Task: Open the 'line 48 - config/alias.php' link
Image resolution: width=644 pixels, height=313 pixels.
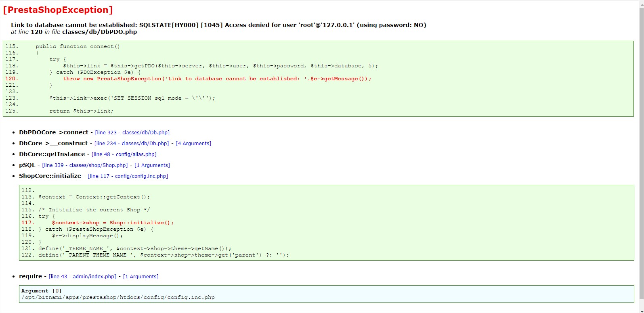Action: coord(124,154)
